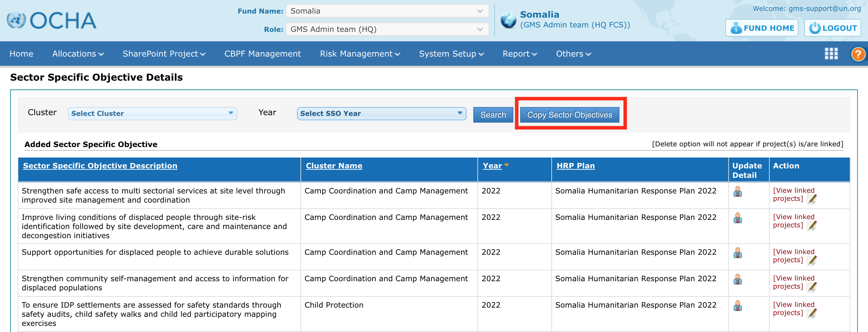Open CBPF Management menu item
868x332 pixels.
tap(262, 54)
